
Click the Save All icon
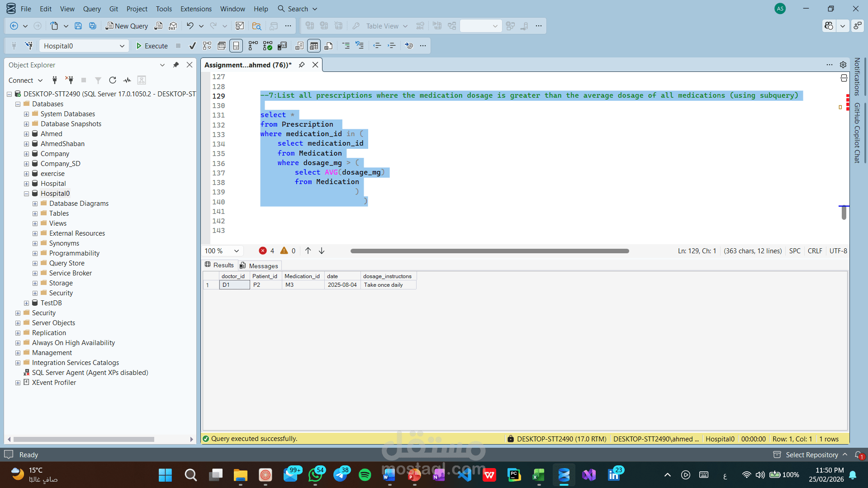click(93, 26)
